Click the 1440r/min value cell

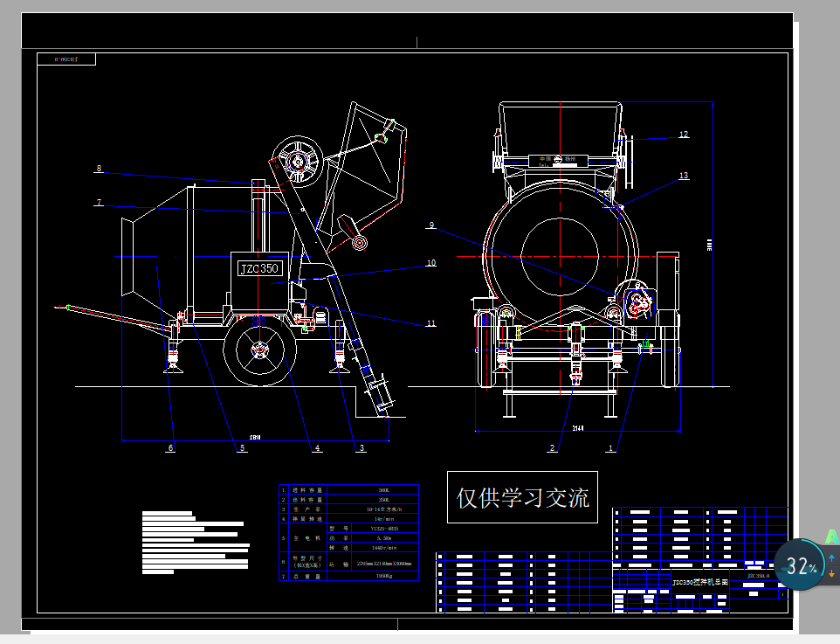(387, 547)
